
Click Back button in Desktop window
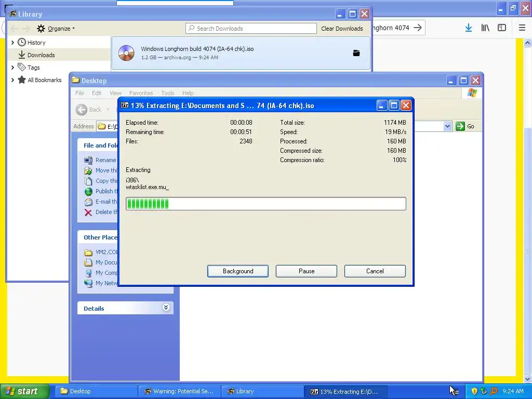coord(89,110)
